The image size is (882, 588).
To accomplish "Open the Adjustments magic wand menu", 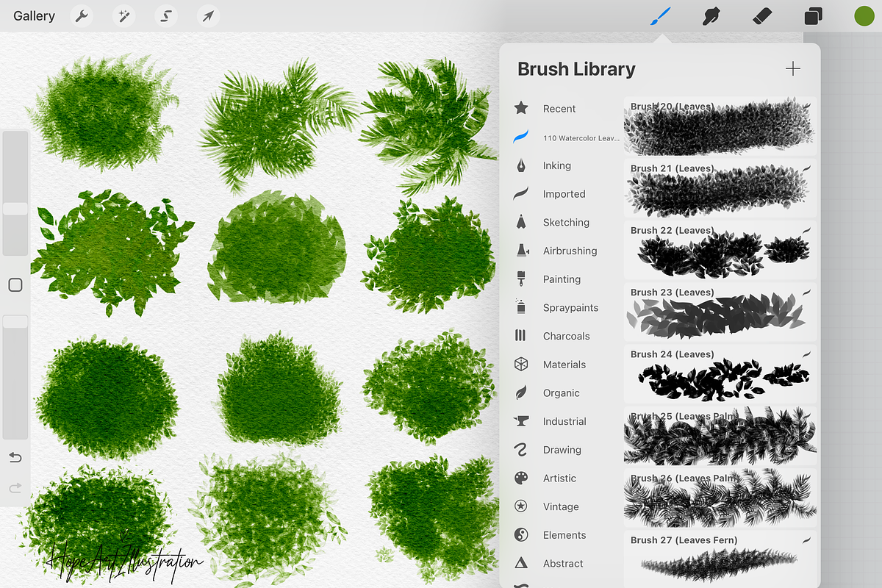I will click(123, 16).
